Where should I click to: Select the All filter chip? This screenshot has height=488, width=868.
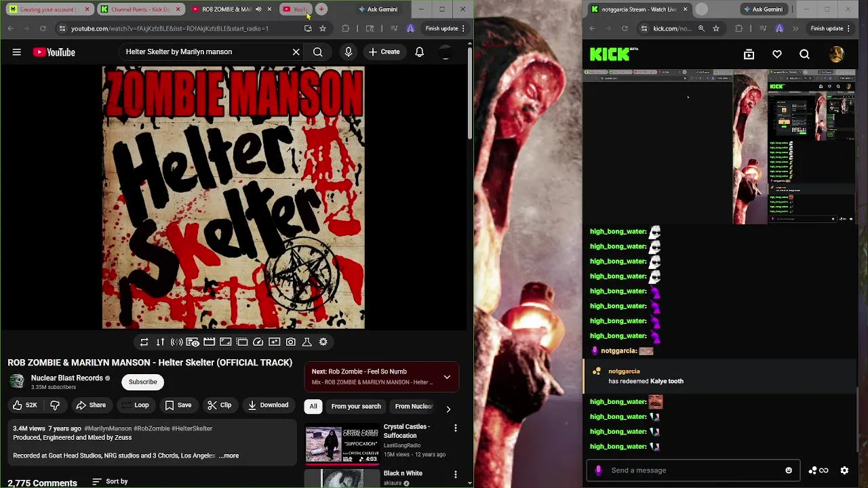pyautogui.click(x=313, y=406)
